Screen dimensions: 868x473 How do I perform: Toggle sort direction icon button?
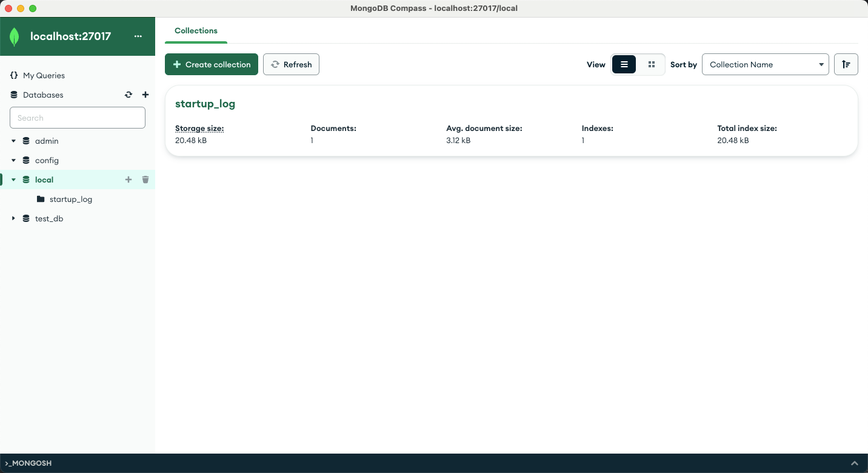tap(846, 65)
